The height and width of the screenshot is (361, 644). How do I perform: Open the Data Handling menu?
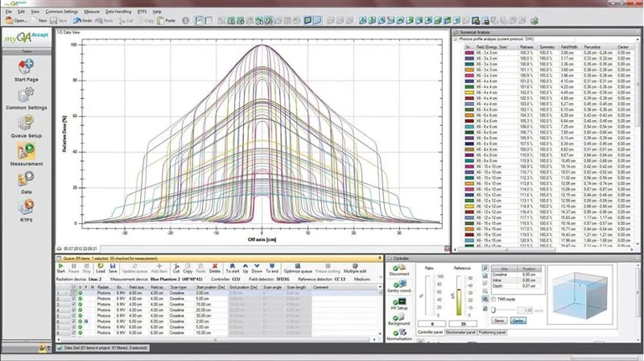(118, 12)
